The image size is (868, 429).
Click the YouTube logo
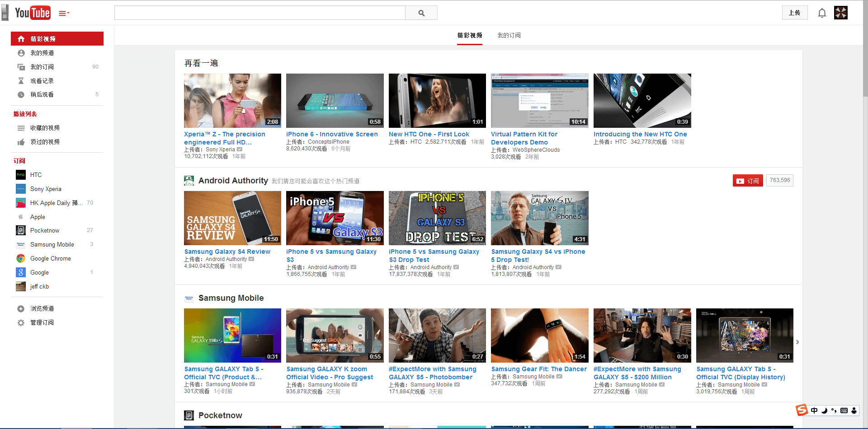coord(33,13)
